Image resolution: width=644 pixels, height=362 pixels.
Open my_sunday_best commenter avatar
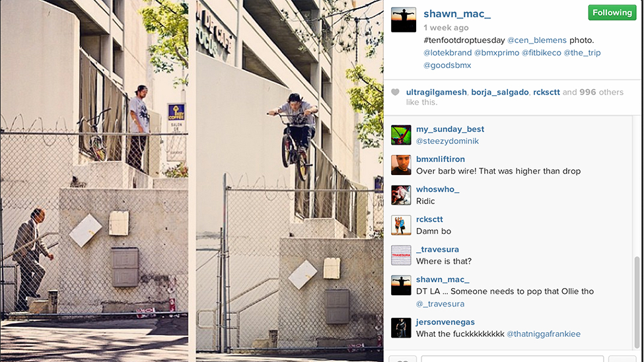click(401, 135)
